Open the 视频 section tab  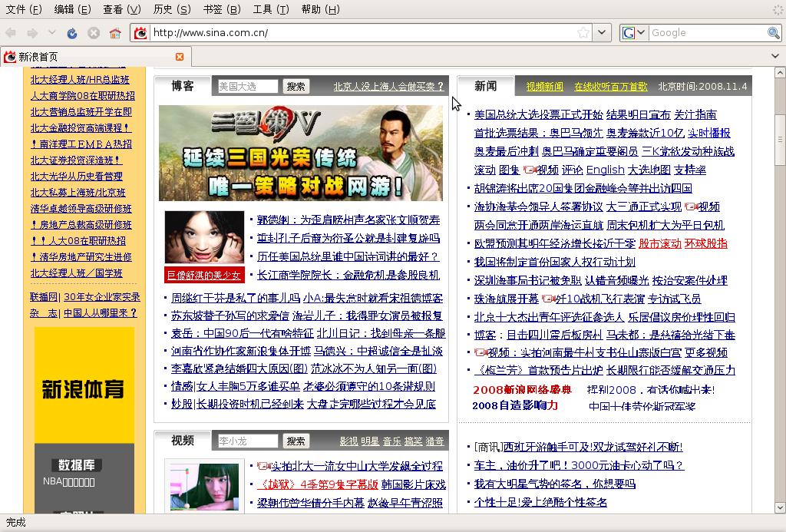coord(183,441)
